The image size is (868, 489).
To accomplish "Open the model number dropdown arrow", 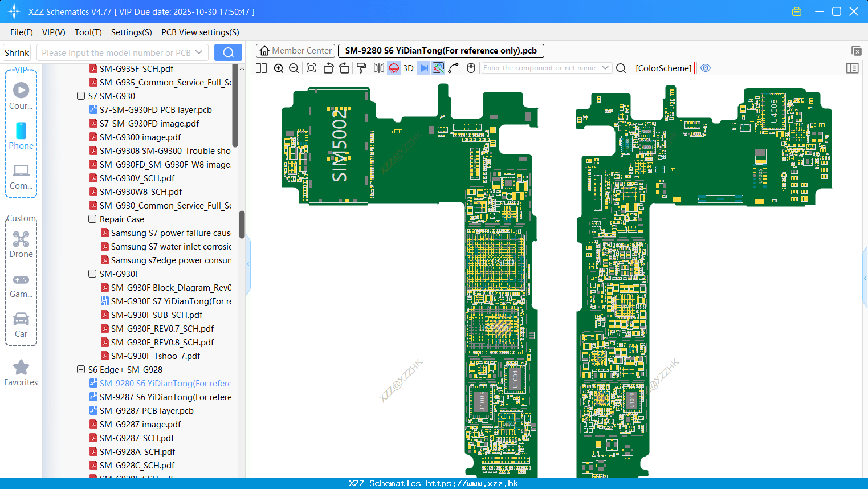I will click(199, 52).
